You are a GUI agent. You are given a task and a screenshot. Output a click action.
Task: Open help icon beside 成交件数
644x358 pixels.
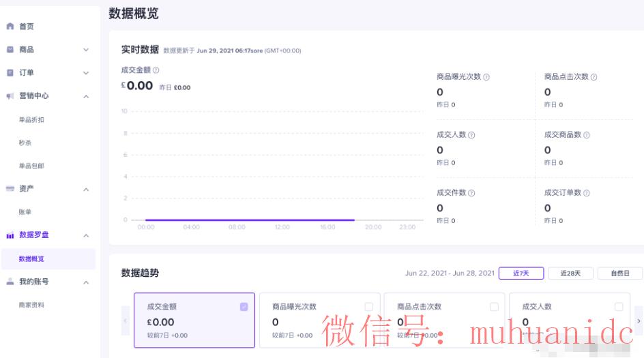click(471, 193)
